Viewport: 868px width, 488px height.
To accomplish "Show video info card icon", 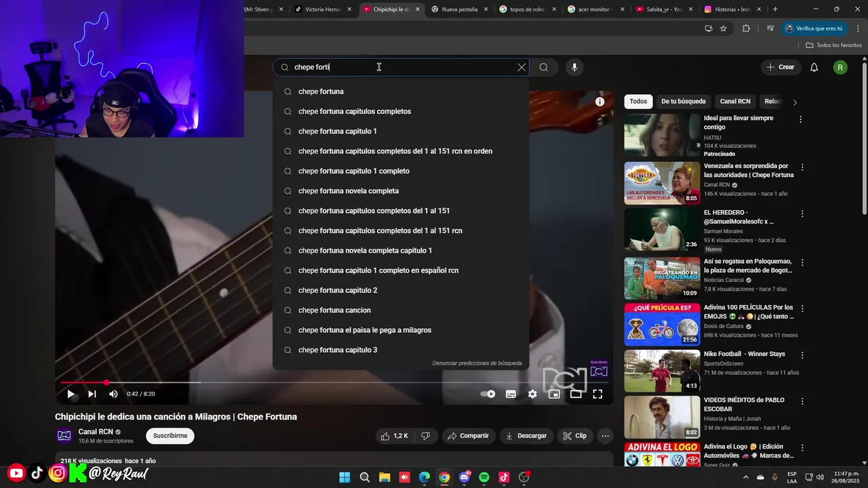I will pos(599,102).
